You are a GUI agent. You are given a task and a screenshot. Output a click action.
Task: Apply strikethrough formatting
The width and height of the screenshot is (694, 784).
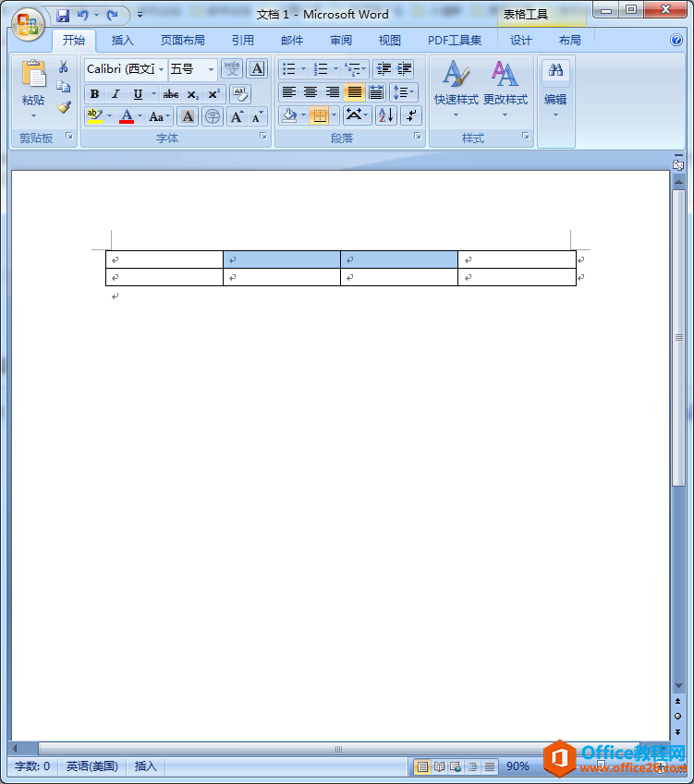point(171,94)
